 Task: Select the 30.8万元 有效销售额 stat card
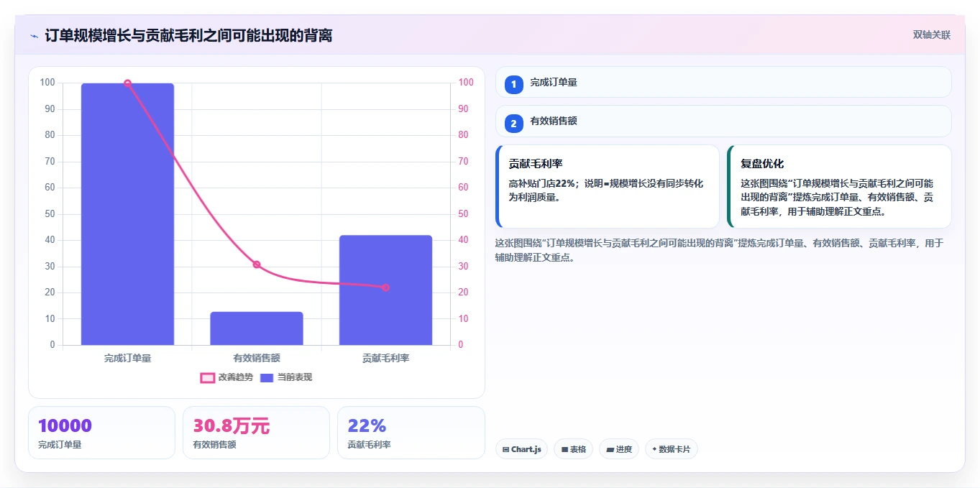pyautogui.click(x=256, y=433)
